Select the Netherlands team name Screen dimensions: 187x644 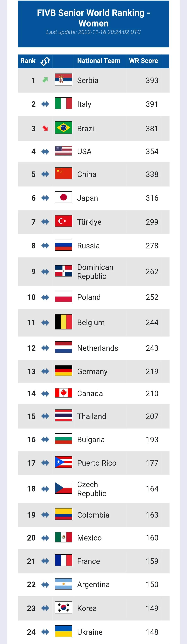tap(97, 348)
